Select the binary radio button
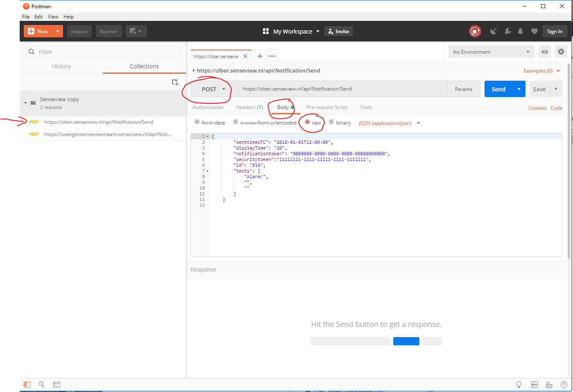The height and width of the screenshot is (392, 573). pyautogui.click(x=331, y=122)
